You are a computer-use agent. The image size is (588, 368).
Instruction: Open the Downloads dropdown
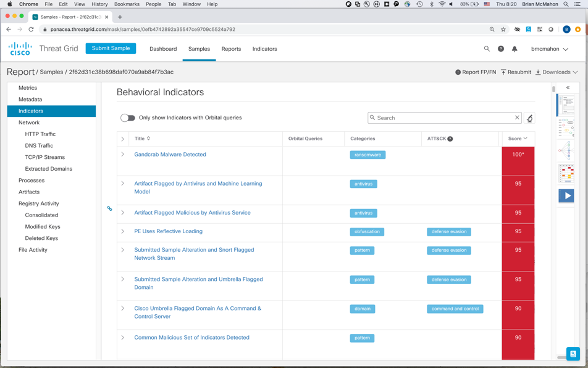(556, 72)
